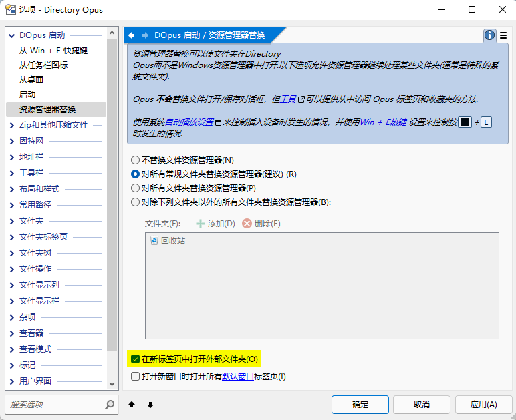Select 资源管理器替换 in the tree
516x420 pixels.
coord(56,110)
